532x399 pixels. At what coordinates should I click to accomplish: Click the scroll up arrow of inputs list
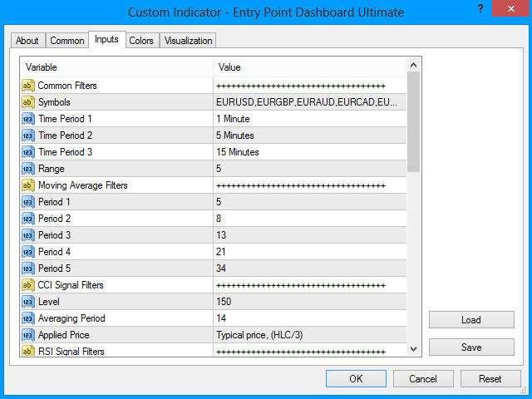[x=413, y=65]
